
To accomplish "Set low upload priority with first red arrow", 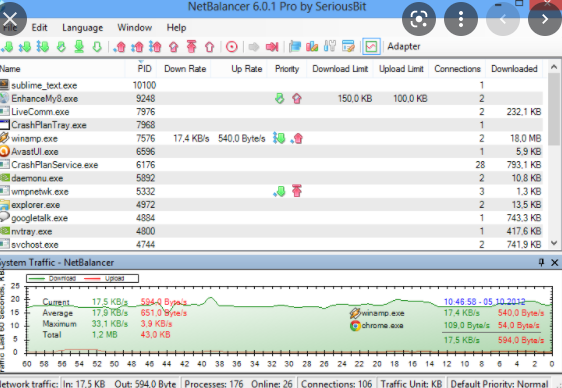I will coord(120,47).
